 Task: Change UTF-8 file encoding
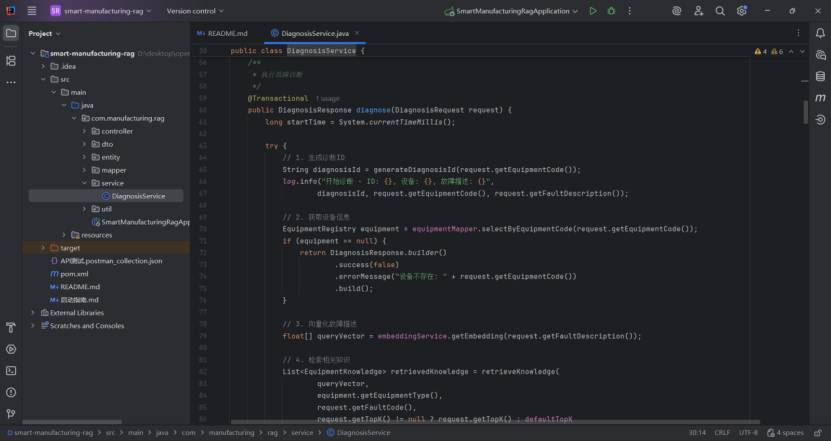[x=748, y=432]
